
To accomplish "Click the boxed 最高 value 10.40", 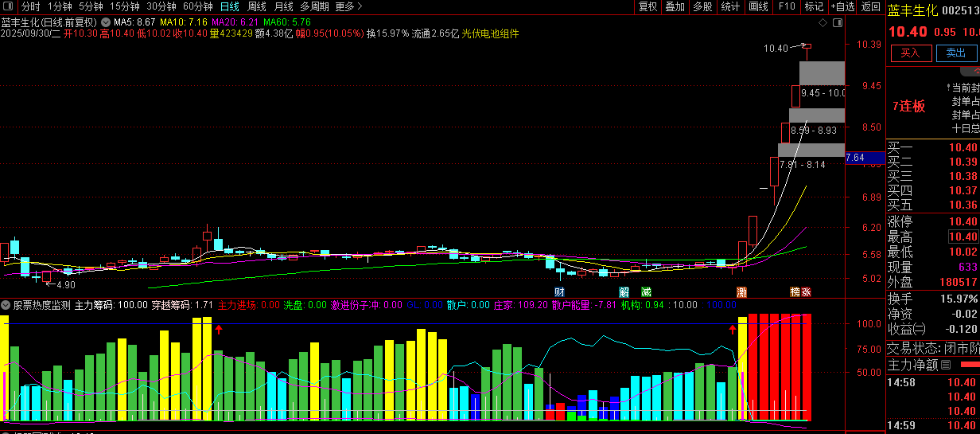I will click(x=962, y=237).
